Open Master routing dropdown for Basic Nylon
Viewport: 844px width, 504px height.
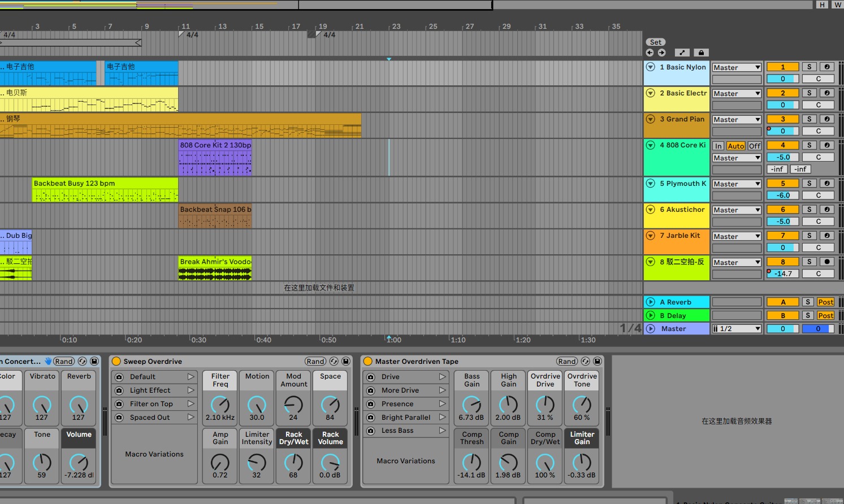click(x=737, y=67)
